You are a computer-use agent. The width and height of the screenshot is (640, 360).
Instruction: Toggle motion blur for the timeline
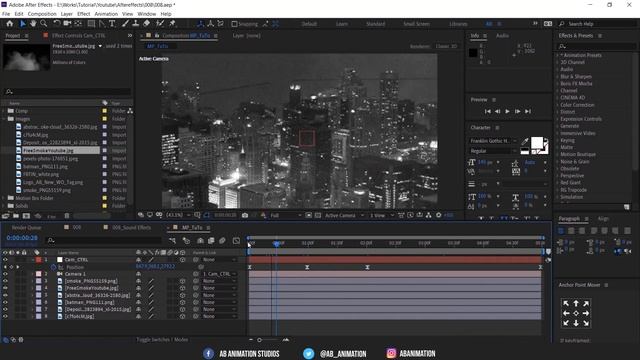click(x=222, y=241)
